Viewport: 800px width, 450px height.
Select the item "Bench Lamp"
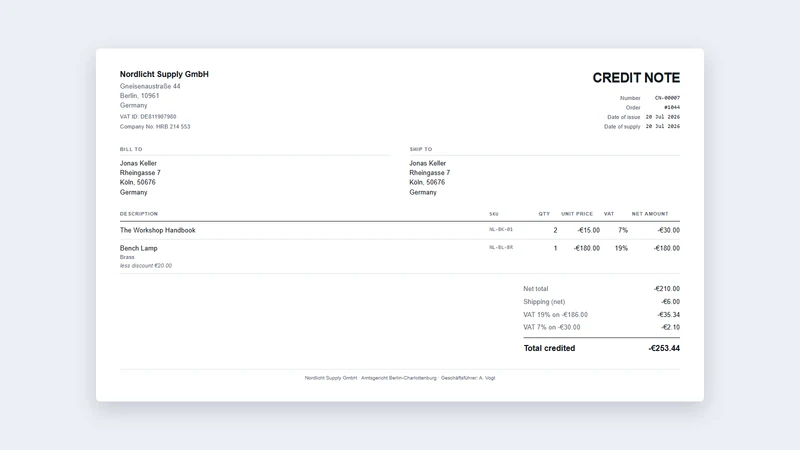[139, 248]
